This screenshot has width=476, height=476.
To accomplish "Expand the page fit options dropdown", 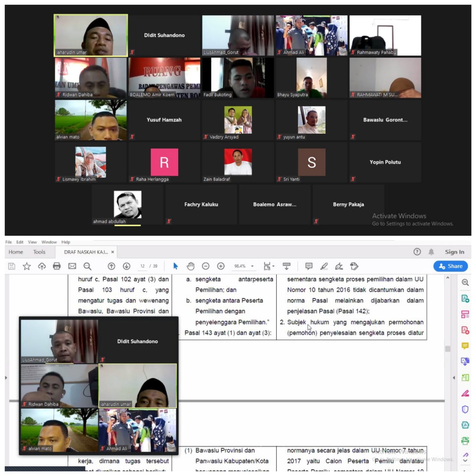I will (273, 266).
